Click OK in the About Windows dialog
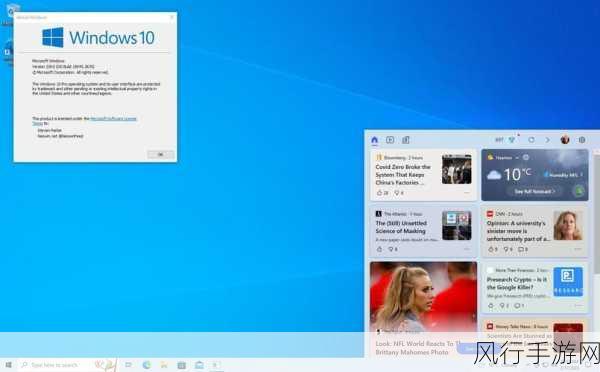 click(161, 154)
